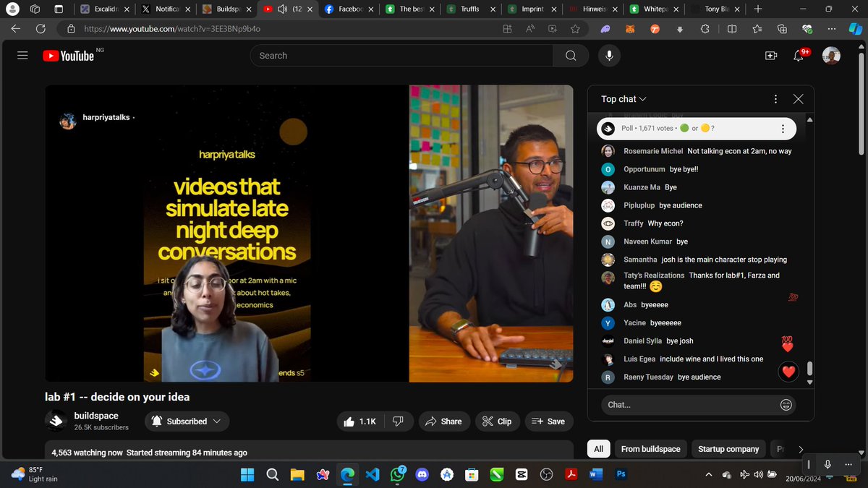The width and height of the screenshot is (868, 488).
Task: Share the video
Action: tap(443, 421)
